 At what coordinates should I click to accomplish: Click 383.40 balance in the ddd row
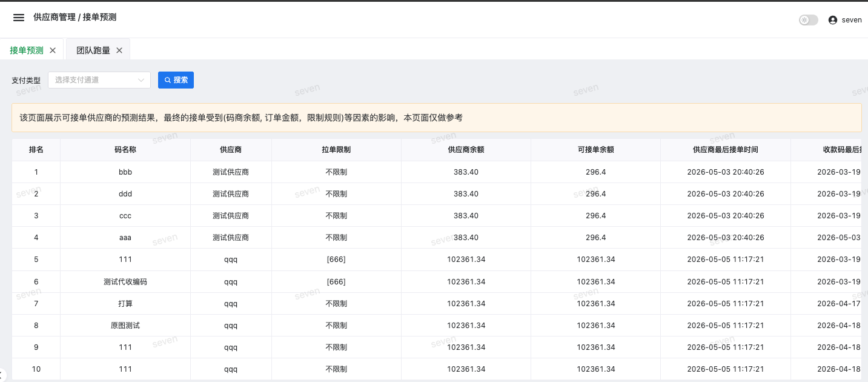tap(466, 194)
